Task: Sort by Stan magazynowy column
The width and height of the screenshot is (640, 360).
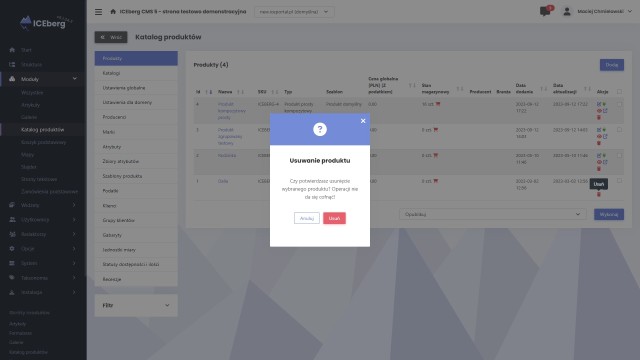Action: 460,89
